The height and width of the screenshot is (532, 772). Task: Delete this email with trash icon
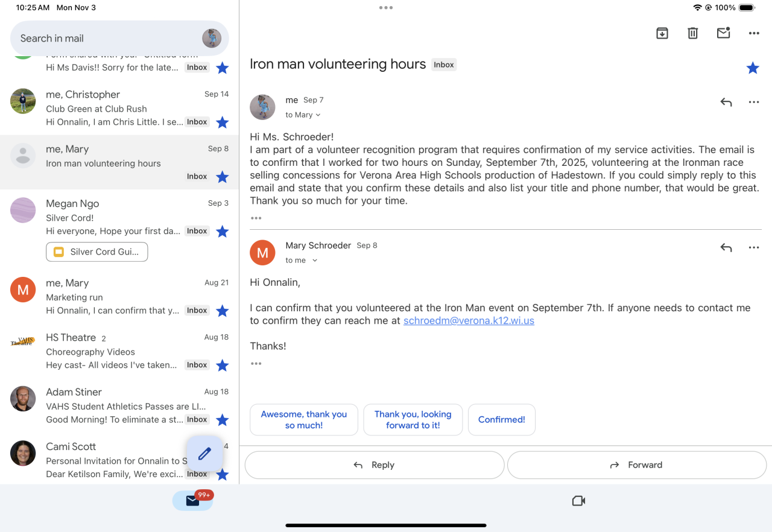pyautogui.click(x=692, y=33)
